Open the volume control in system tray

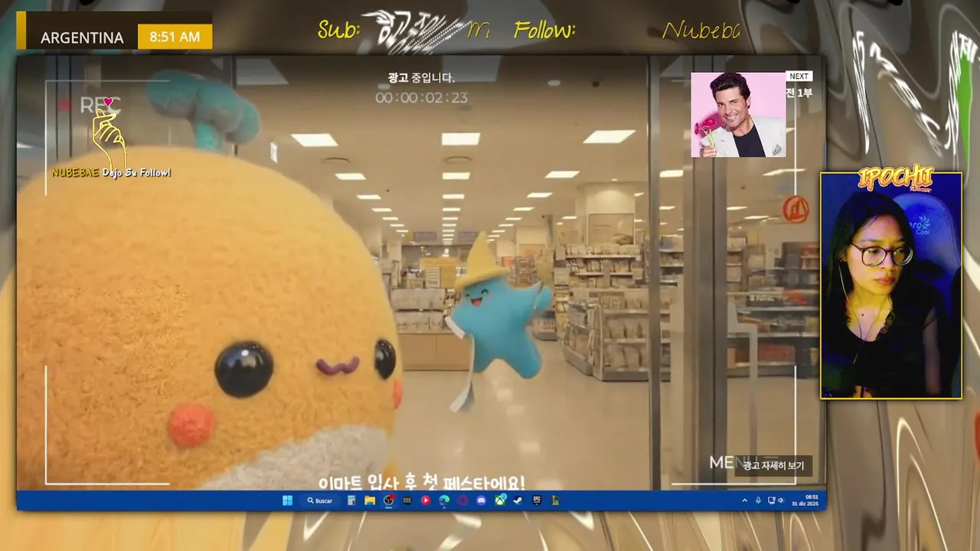780,500
